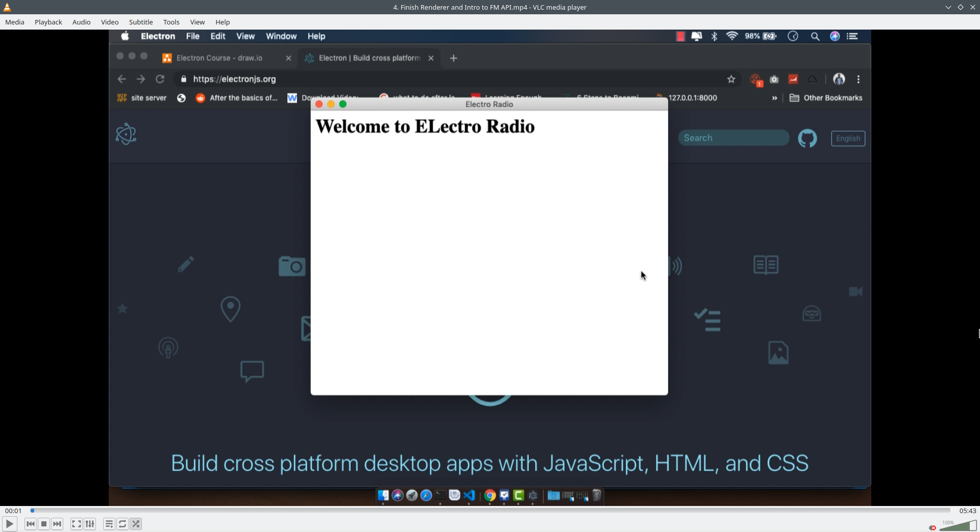Image resolution: width=980 pixels, height=532 pixels.
Task: Open the VLC Subtitle menu
Action: [x=141, y=22]
